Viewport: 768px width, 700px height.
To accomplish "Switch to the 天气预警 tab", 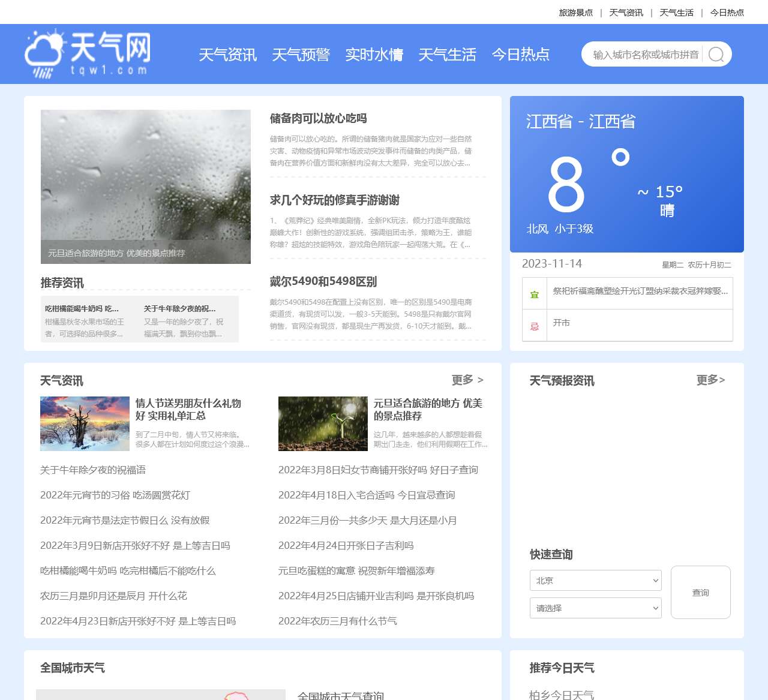I will pos(301,55).
